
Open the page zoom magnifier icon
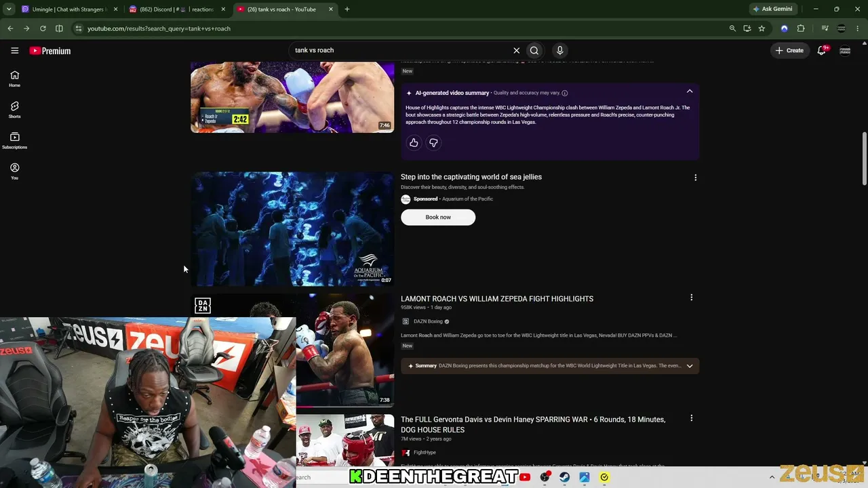point(732,28)
